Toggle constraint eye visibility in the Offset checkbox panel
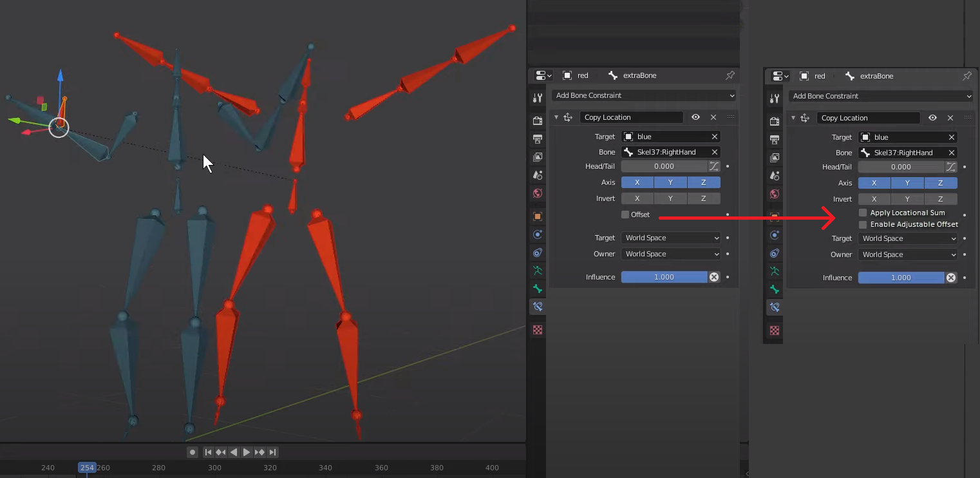The height and width of the screenshot is (478, 980). 695,117
